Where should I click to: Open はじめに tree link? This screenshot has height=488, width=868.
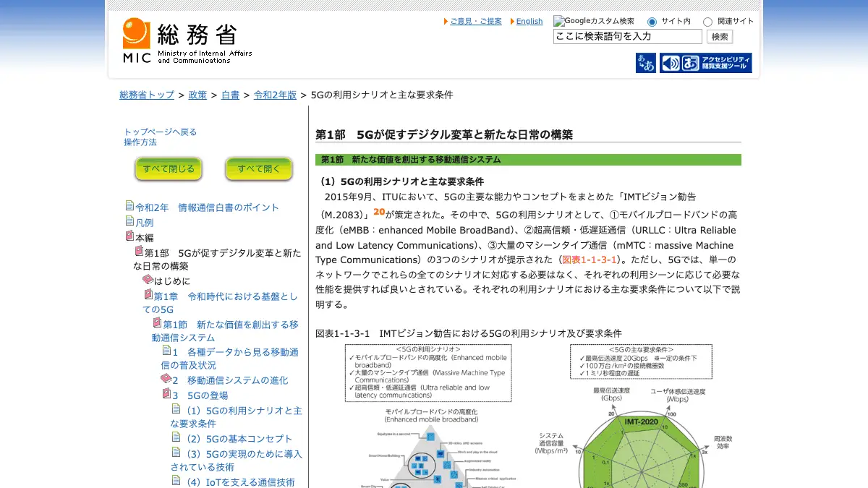click(x=172, y=281)
